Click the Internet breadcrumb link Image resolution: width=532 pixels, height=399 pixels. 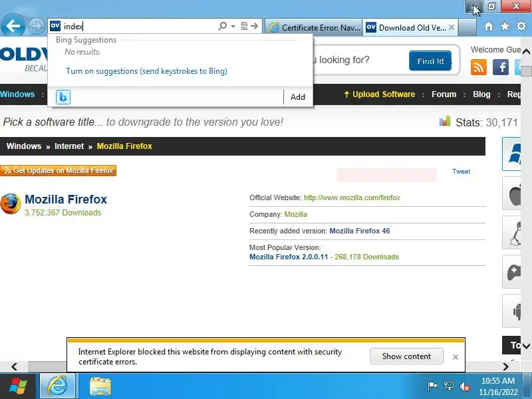69,146
